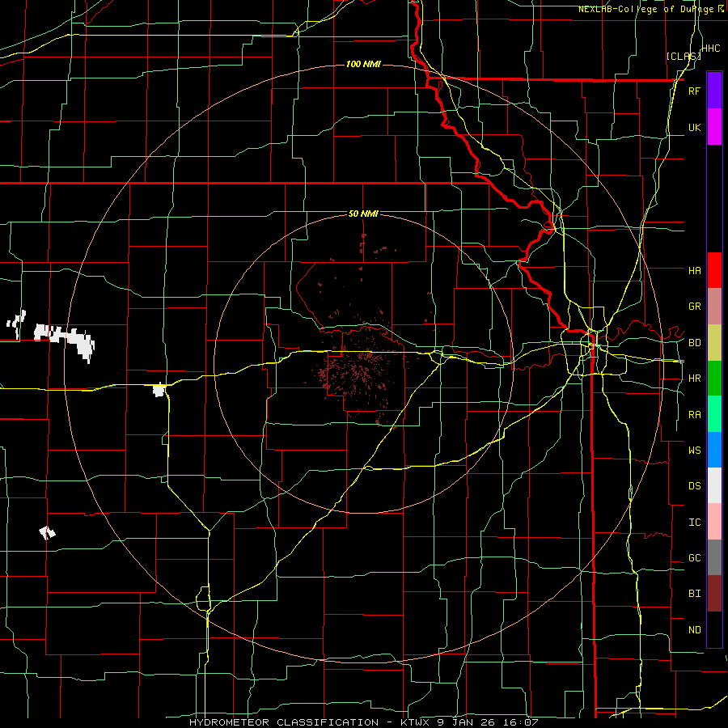Pick the HR dark green legend swatch

pos(714,378)
